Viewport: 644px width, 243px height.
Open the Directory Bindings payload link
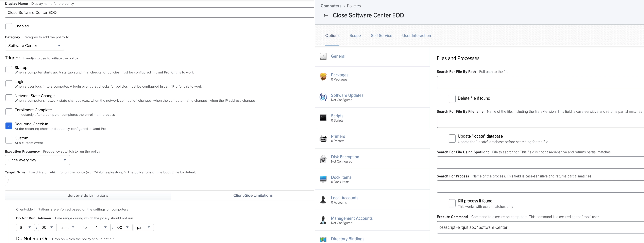pos(348,239)
